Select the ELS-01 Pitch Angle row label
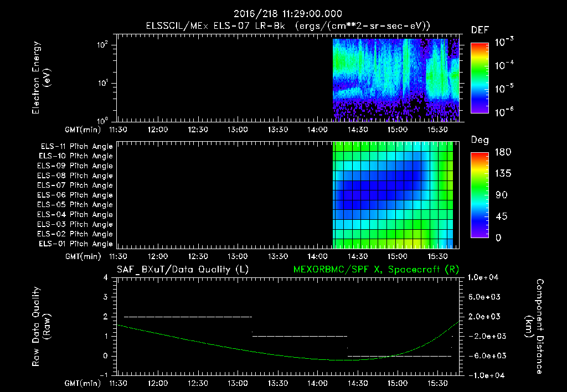The height and width of the screenshot is (392, 567). (76, 244)
